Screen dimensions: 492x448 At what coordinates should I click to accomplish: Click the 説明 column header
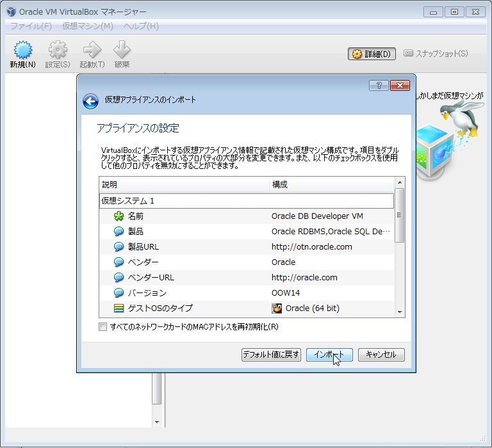click(x=184, y=185)
